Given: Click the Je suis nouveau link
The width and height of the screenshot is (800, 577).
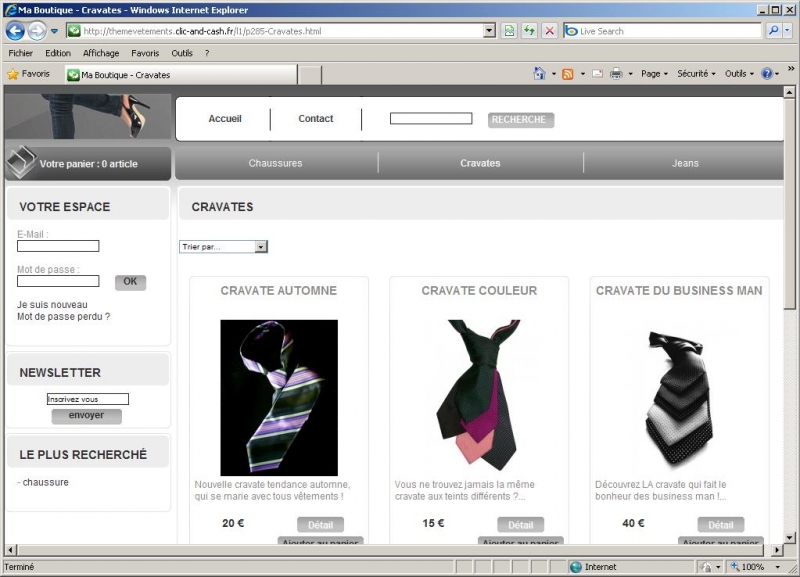Looking at the screenshot, I should 52,305.
